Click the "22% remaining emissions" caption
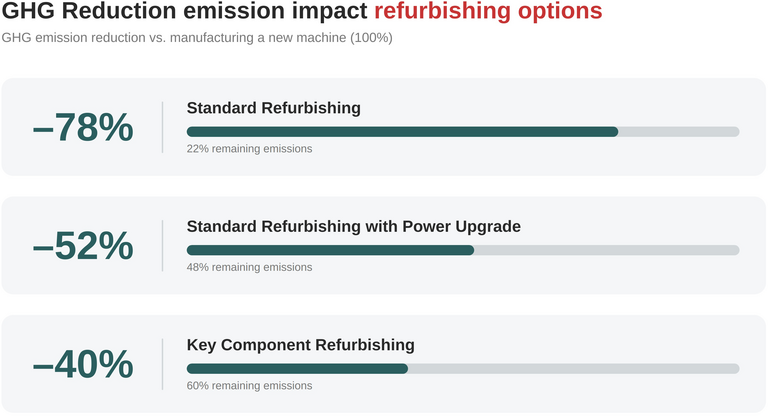The width and height of the screenshot is (768, 416). (x=249, y=149)
